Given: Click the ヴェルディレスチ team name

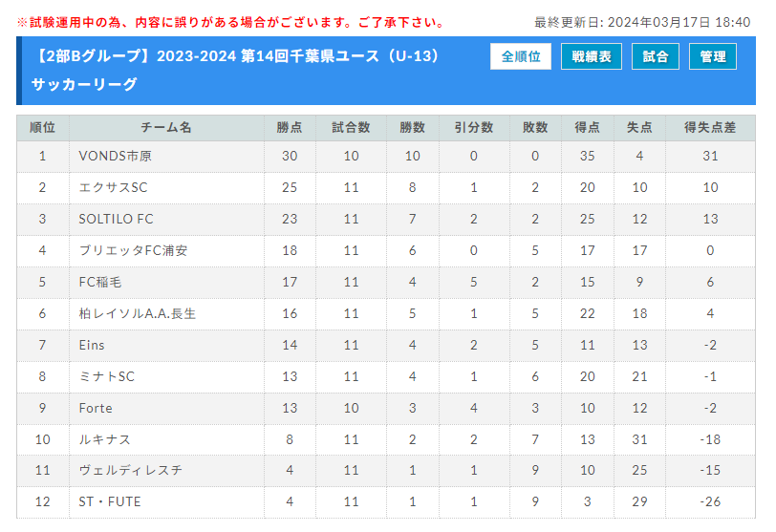Looking at the screenshot, I should (131, 470).
